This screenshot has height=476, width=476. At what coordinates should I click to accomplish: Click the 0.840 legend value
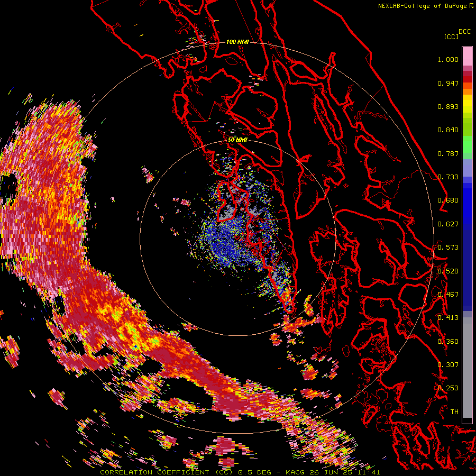(x=448, y=130)
